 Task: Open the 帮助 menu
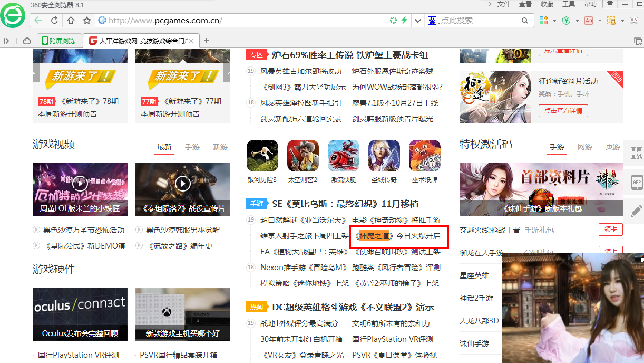(590, 4)
